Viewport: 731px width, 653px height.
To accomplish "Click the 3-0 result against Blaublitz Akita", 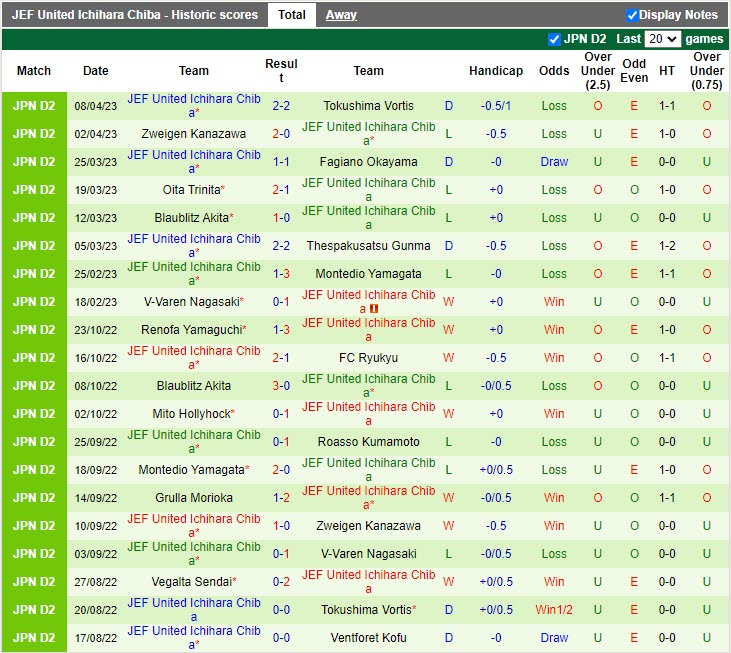I will coord(281,385).
